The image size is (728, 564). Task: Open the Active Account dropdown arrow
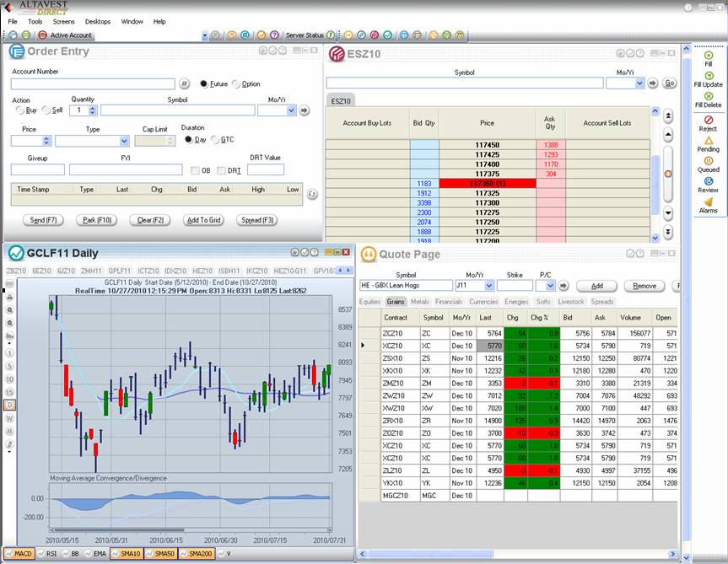[x=205, y=35]
